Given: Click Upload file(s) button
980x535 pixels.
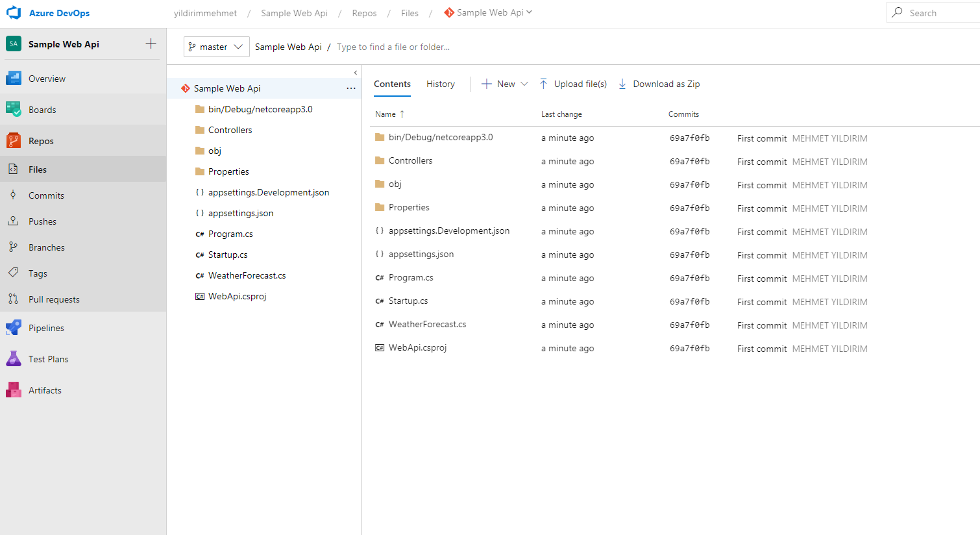Looking at the screenshot, I should tap(574, 84).
